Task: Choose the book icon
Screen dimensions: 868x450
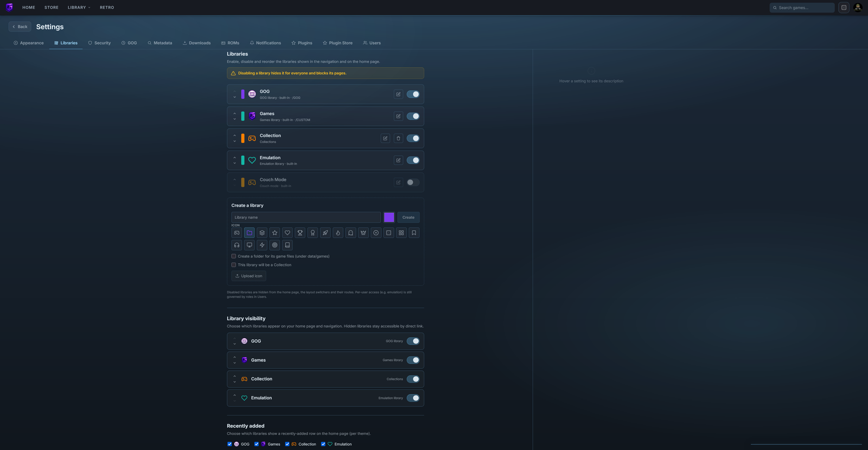Action: pos(288,245)
